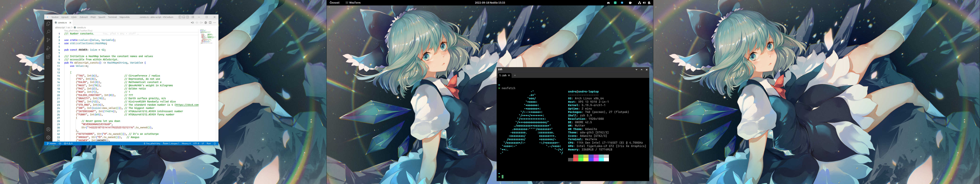
Task: Open the Customize Layout icon
Action: pyautogui.click(x=193, y=17)
